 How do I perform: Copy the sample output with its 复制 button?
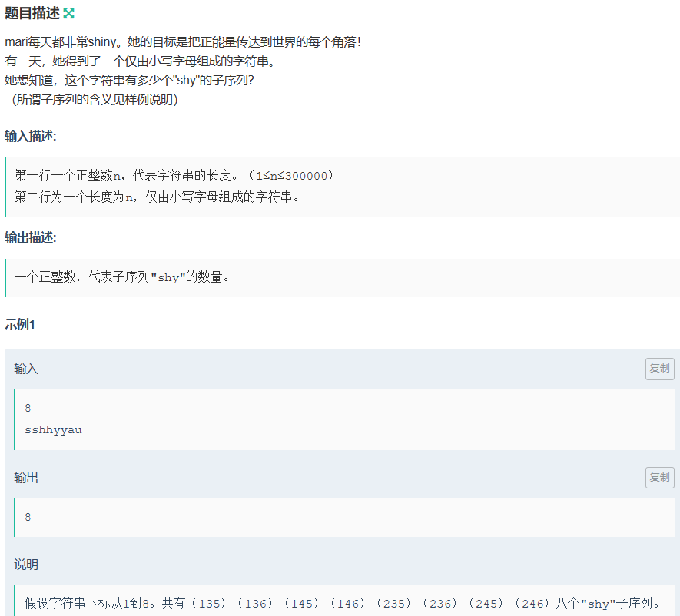(x=659, y=477)
